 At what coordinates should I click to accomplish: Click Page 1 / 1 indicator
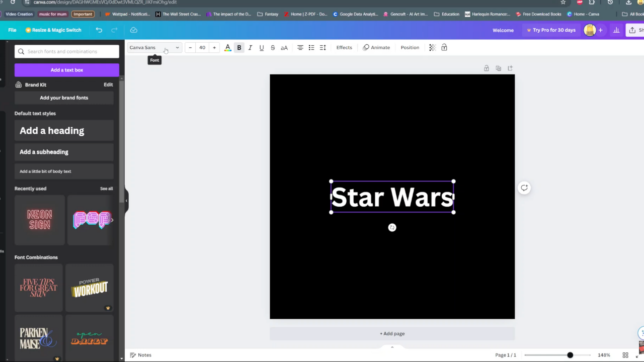(x=506, y=355)
